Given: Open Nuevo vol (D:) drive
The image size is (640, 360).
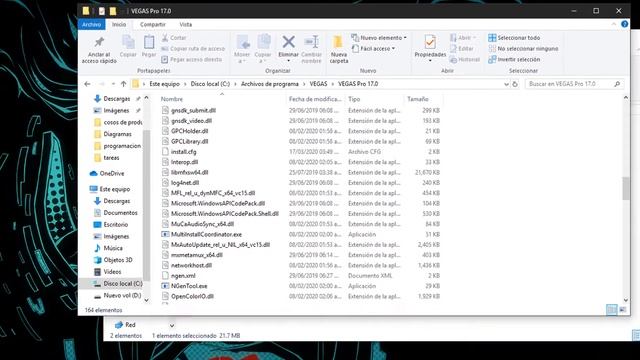Looking at the screenshot, I should click(118, 296).
